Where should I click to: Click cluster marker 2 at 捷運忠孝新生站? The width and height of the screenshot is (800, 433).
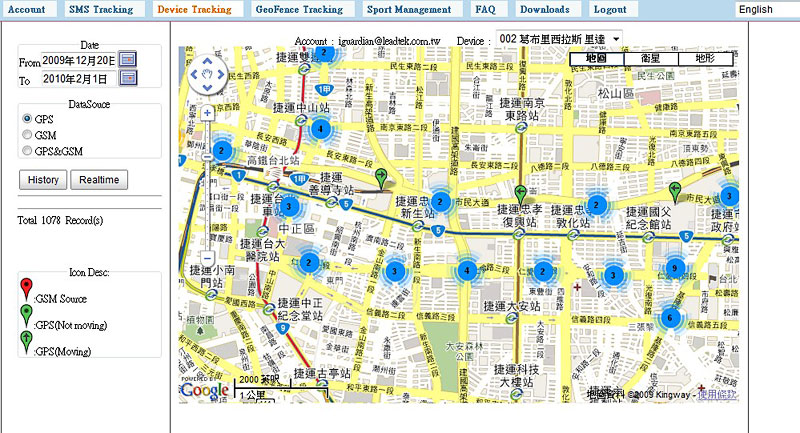(440, 202)
